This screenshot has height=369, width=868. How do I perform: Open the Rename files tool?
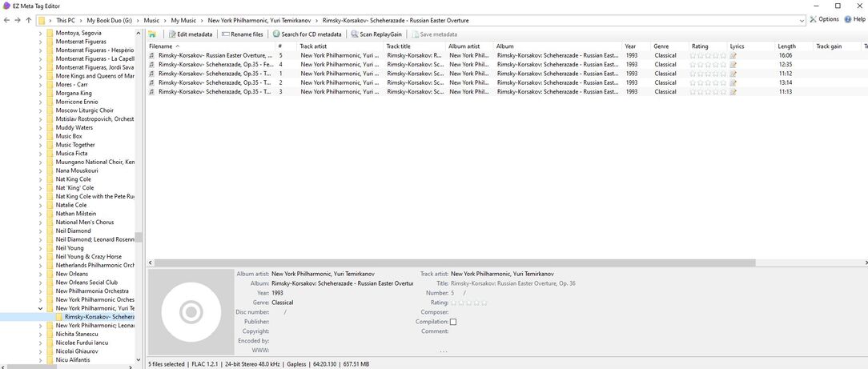(x=243, y=34)
